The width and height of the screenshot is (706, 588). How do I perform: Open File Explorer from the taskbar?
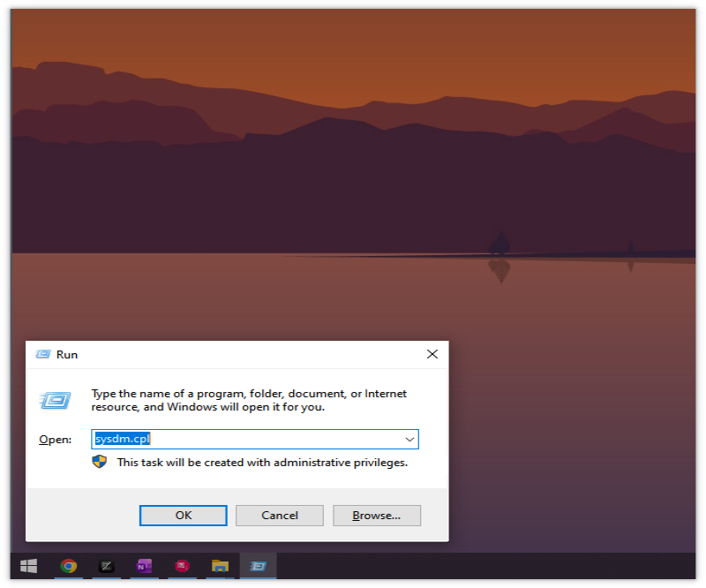pos(220,565)
